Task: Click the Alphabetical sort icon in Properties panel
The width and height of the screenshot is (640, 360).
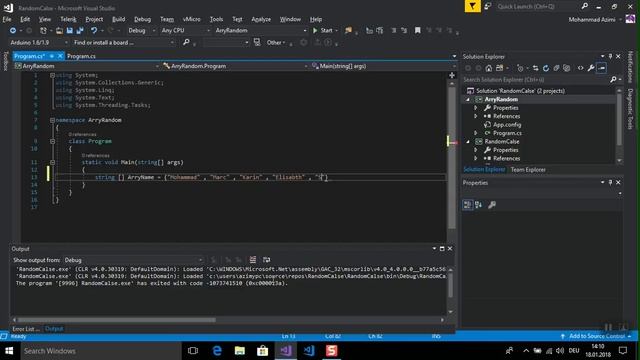Action: tap(478, 205)
